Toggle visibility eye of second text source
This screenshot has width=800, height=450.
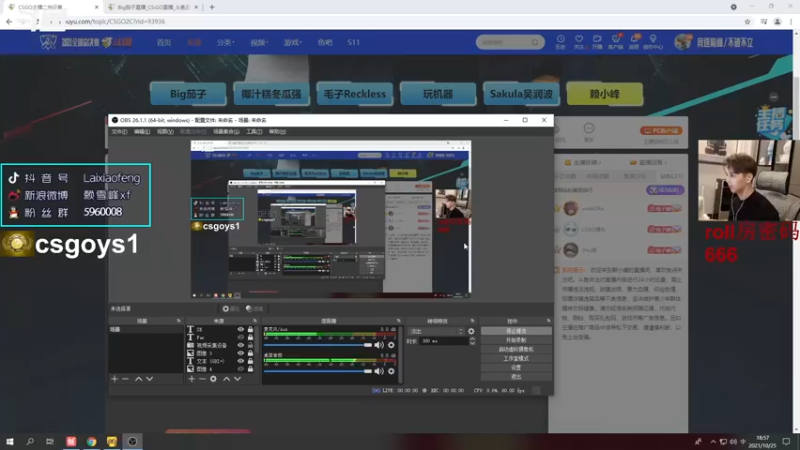click(x=240, y=337)
